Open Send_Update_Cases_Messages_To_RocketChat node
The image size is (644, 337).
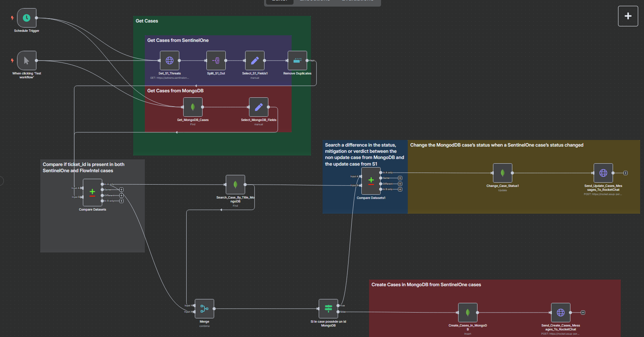click(603, 173)
